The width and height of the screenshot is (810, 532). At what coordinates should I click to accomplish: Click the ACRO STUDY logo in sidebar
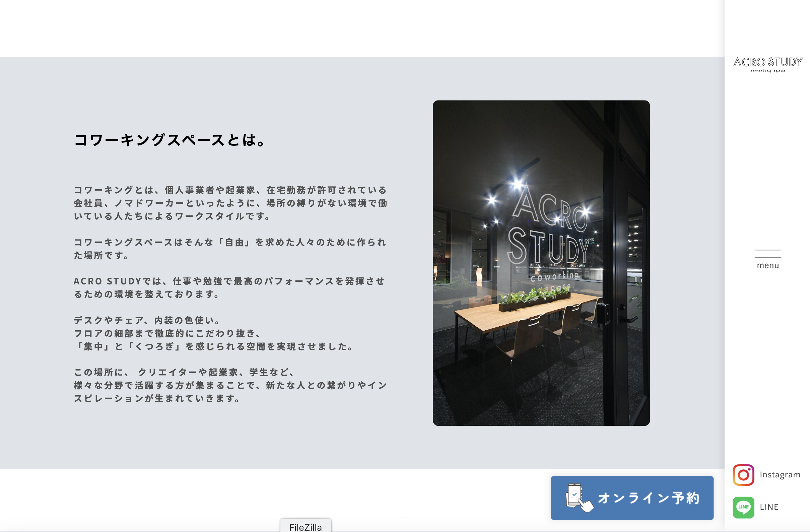(768, 64)
